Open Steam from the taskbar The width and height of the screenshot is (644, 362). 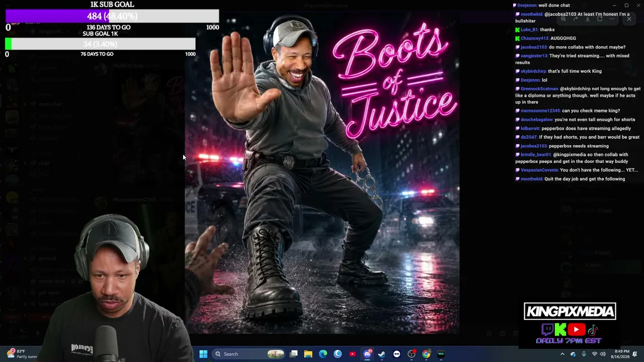382,354
